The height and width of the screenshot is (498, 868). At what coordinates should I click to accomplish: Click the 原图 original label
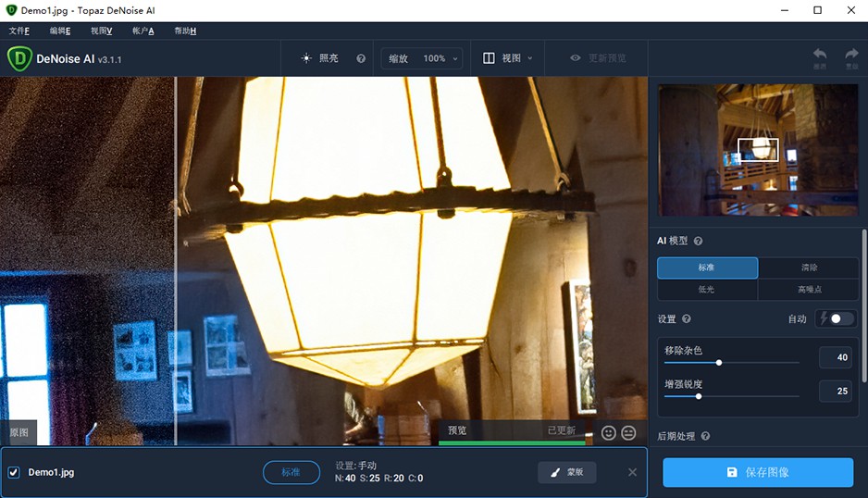(x=19, y=432)
